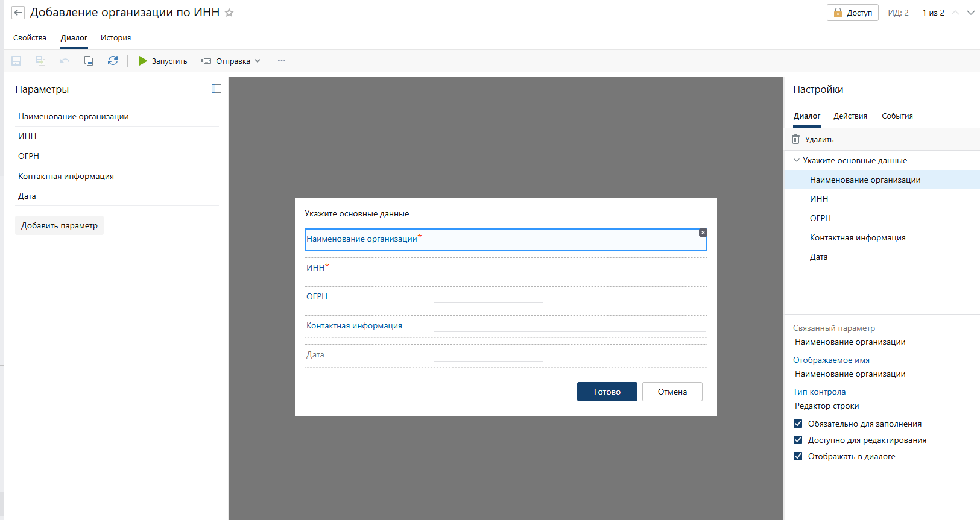Click the Undo icon in toolbar

click(x=65, y=61)
